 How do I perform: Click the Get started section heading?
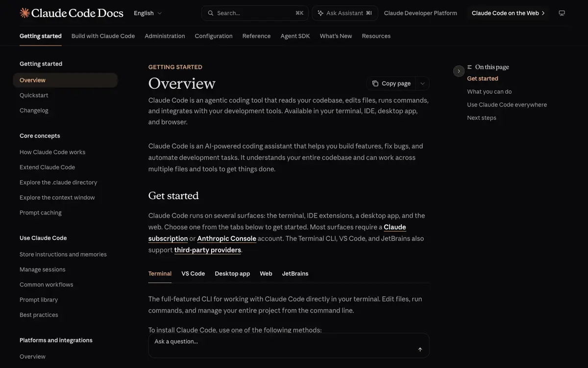click(173, 196)
